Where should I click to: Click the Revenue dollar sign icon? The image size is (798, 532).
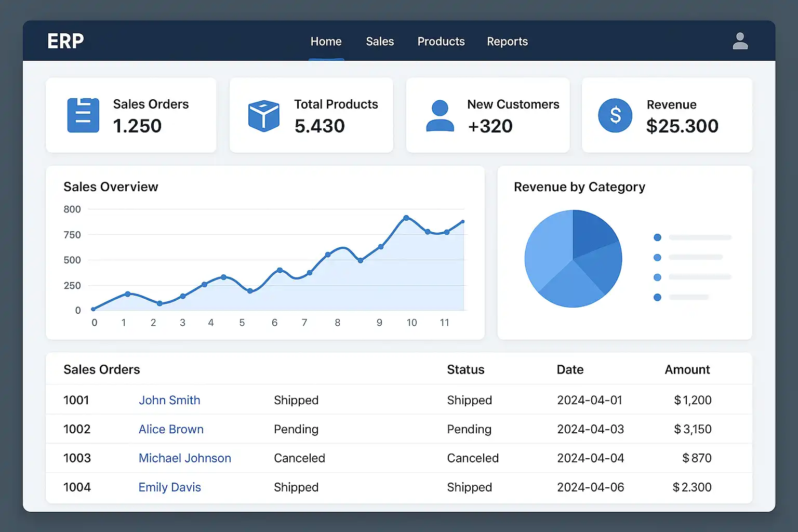(x=615, y=115)
